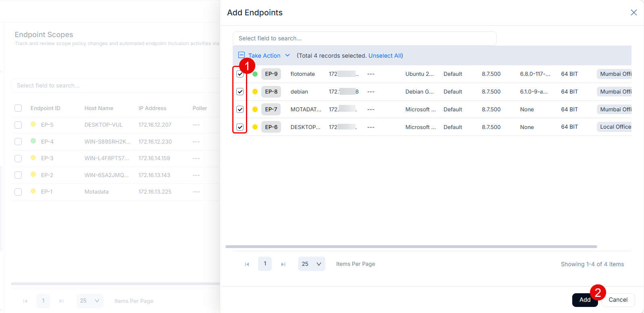The height and width of the screenshot is (313, 644).
Task: Click the yellow status dot for EP-8
Action: [x=255, y=92]
